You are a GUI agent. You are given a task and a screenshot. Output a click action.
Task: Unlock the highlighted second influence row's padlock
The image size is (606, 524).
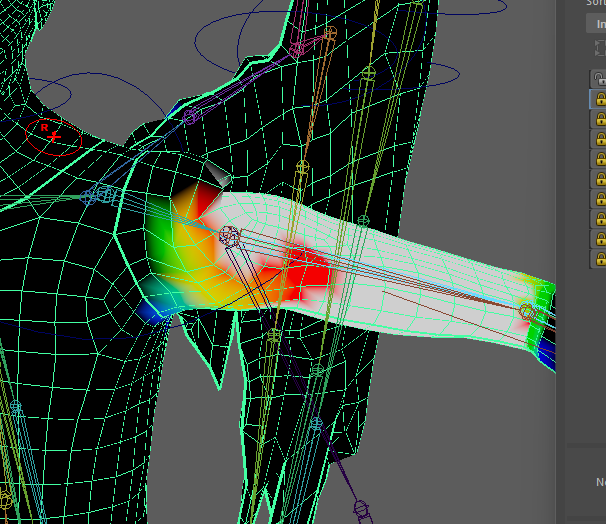pos(600,98)
